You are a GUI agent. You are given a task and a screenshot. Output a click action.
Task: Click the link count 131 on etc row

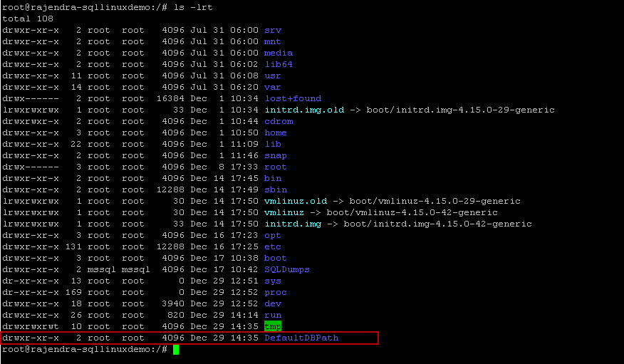click(x=73, y=247)
